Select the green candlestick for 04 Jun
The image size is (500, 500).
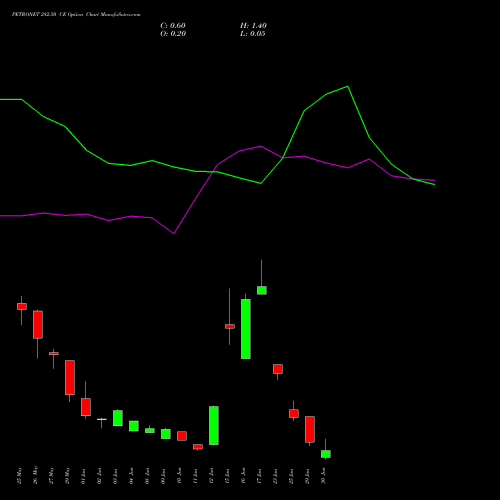click(x=134, y=426)
